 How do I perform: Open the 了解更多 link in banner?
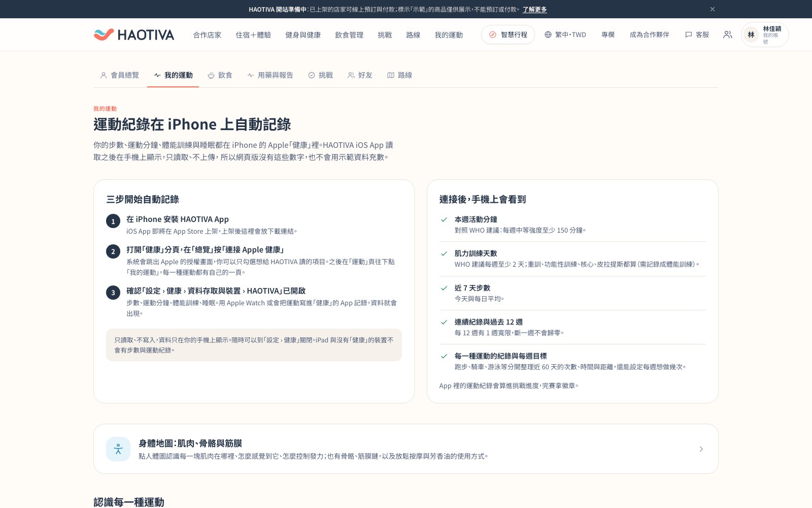pyautogui.click(x=535, y=9)
